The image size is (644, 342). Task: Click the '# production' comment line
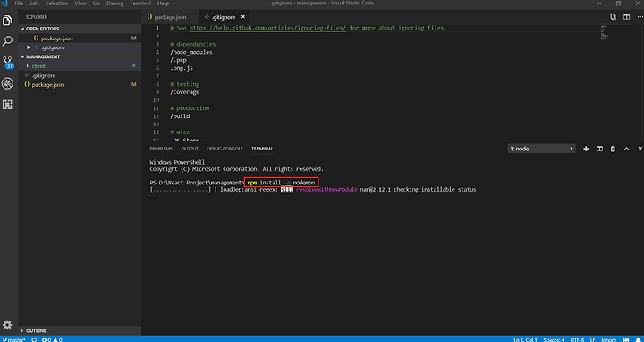click(x=190, y=108)
